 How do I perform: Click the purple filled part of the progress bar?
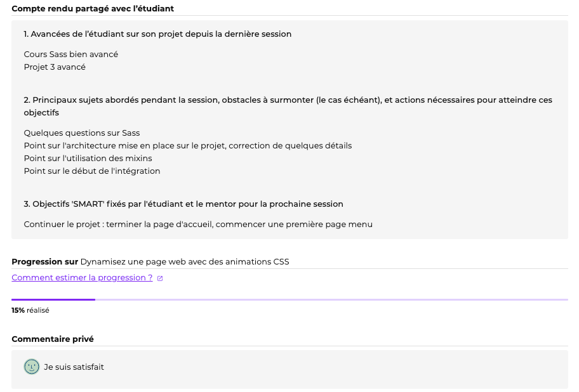tap(53, 299)
